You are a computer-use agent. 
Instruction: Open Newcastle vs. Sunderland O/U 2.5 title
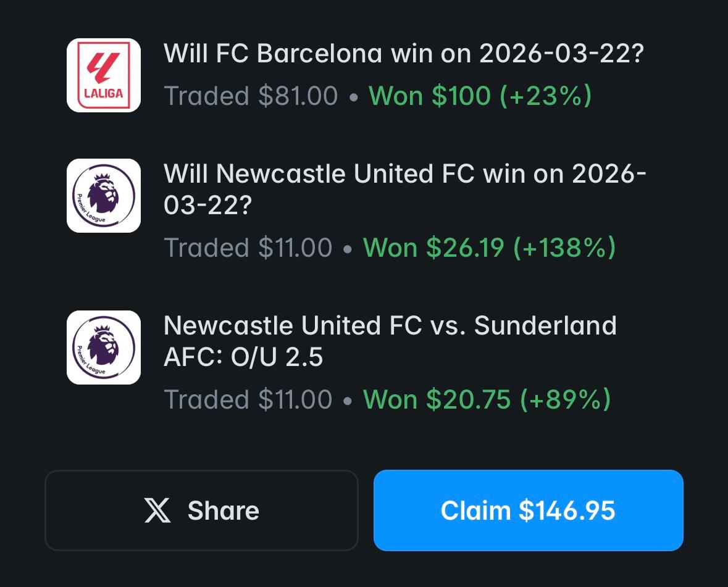390,341
